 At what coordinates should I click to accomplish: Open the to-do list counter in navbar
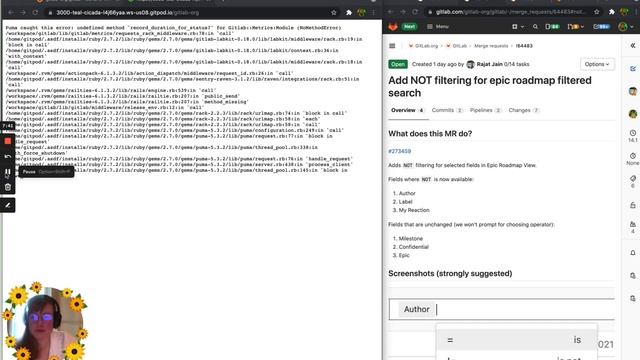[x=601, y=27]
